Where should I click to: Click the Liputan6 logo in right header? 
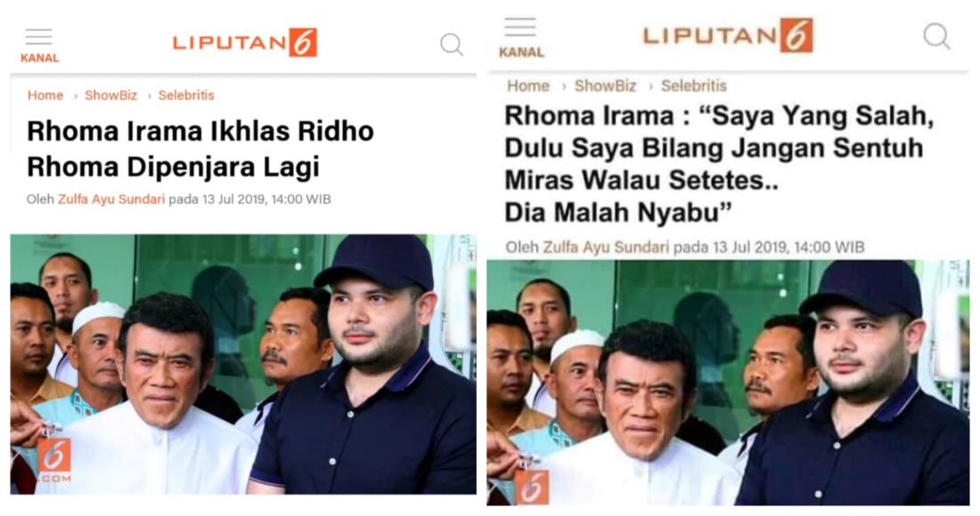[x=728, y=35]
